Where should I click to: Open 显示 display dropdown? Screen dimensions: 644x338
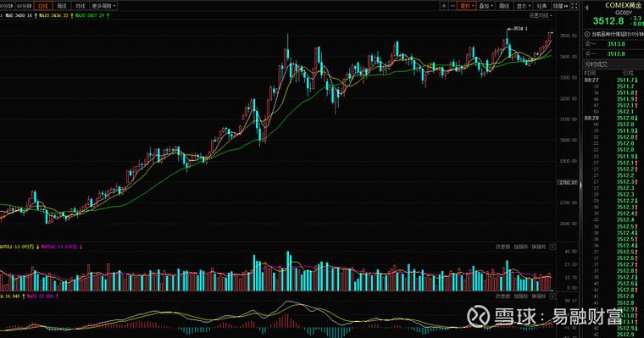(524, 6)
